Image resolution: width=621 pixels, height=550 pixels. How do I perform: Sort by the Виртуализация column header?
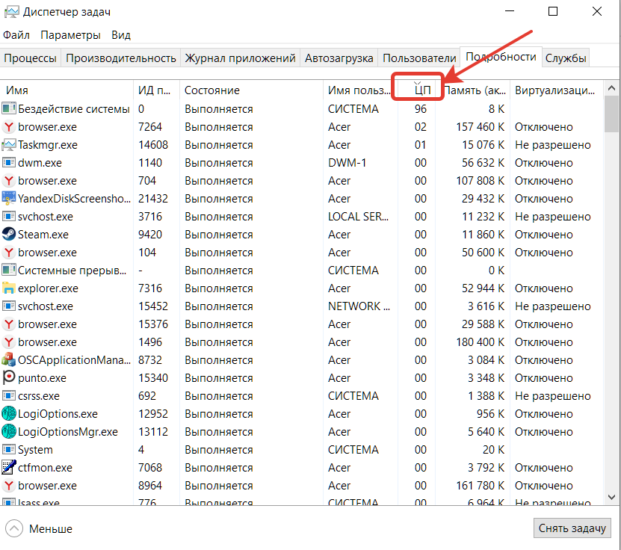point(556,90)
